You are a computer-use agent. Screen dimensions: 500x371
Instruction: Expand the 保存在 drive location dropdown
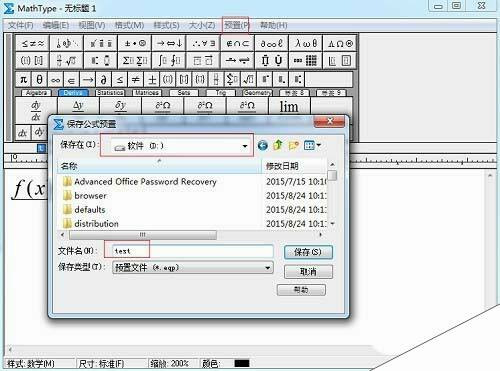click(x=245, y=146)
